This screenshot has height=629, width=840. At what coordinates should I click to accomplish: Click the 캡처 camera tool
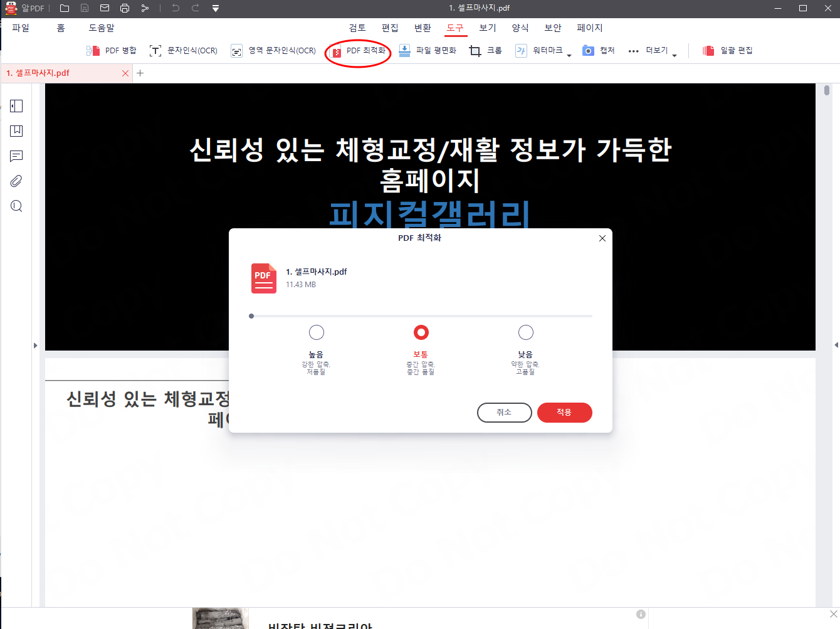[x=599, y=51]
